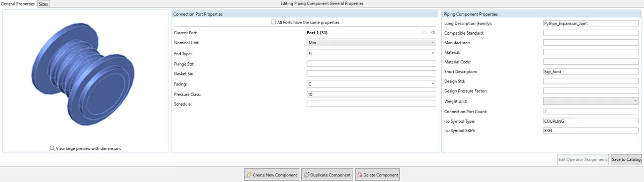Enable All Ports have the same properties
Viewport: 644px width, 182px height.
273,22
